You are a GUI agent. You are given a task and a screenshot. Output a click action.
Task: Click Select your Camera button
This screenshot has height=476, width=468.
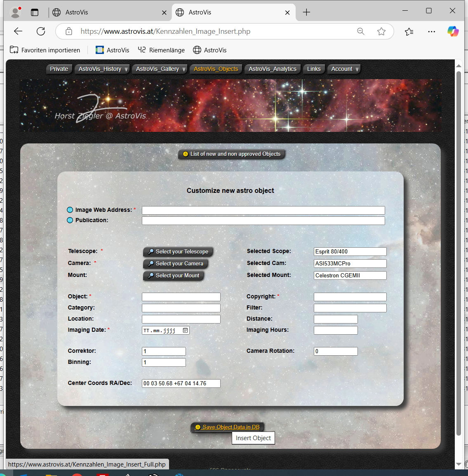click(176, 263)
